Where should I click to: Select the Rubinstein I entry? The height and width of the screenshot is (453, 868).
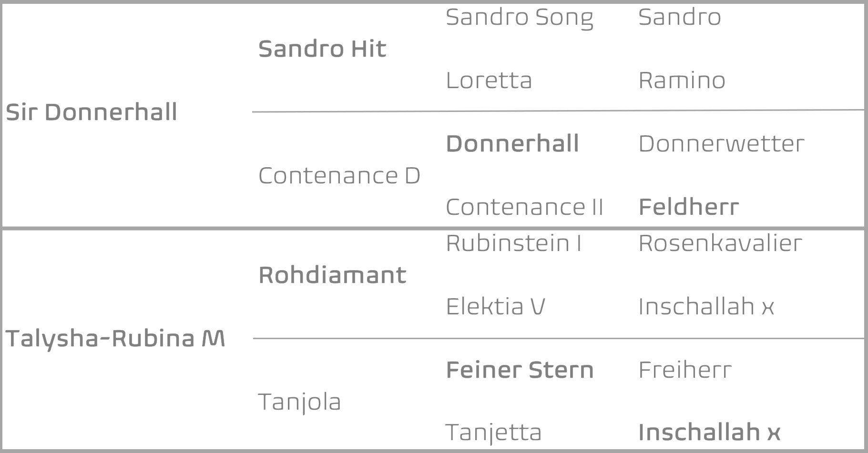click(513, 243)
